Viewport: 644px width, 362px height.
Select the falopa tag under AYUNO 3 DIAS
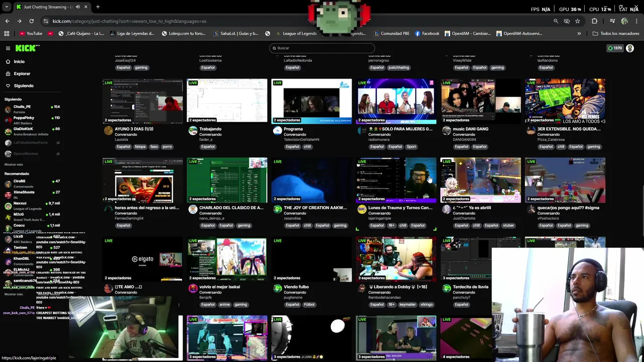140,147
